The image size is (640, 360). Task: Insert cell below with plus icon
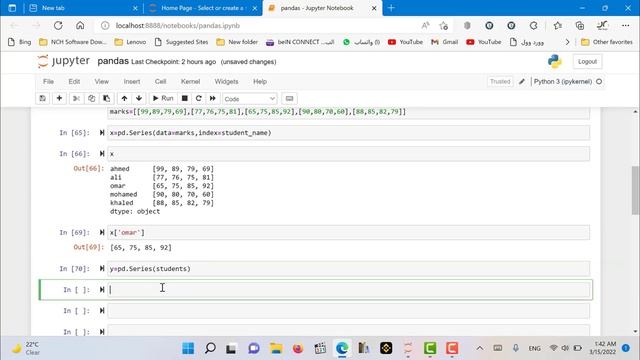[59, 98]
